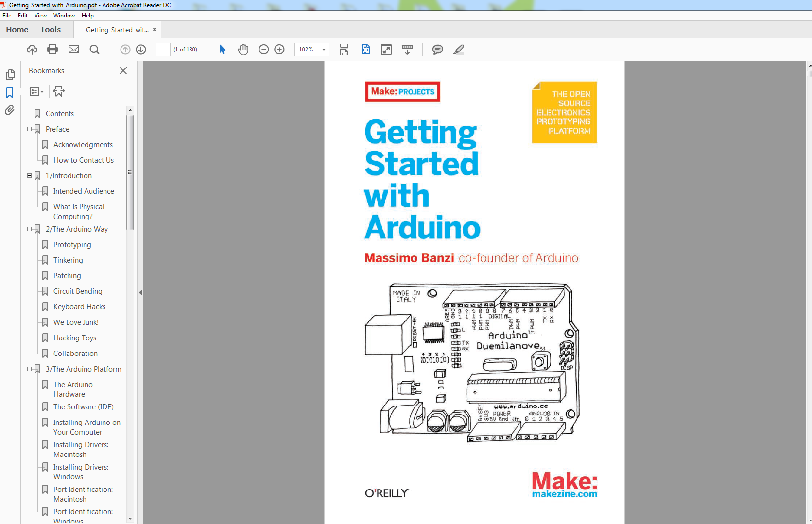Open the File menu
This screenshot has height=524, width=812.
click(x=7, y=16)
